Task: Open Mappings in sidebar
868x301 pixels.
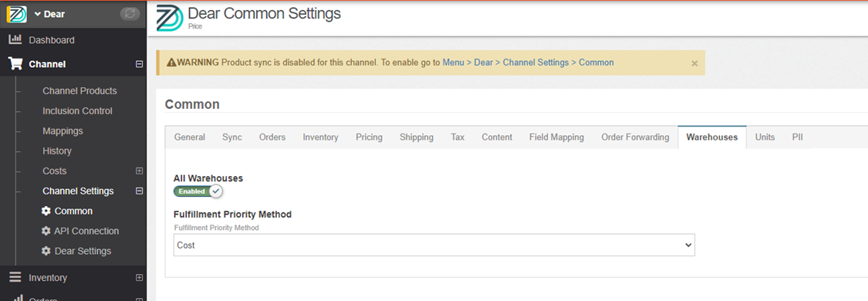Action: tap(62, 131)
